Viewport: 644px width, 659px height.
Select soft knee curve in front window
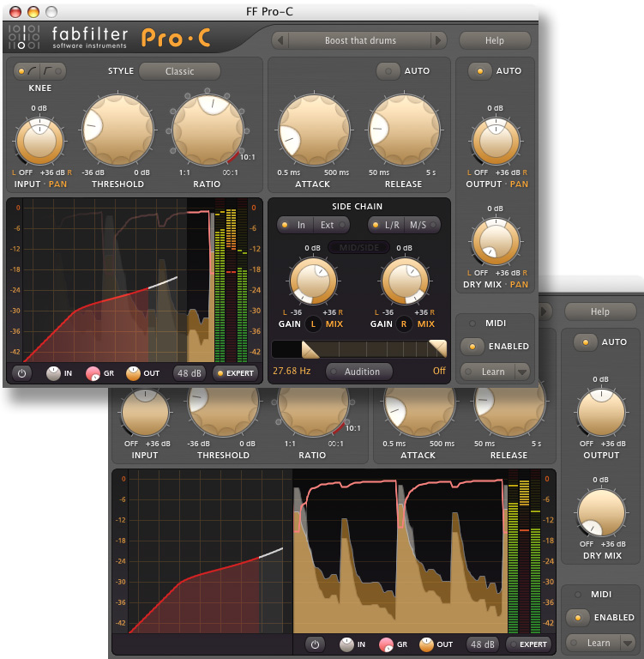tap(27, 71)
